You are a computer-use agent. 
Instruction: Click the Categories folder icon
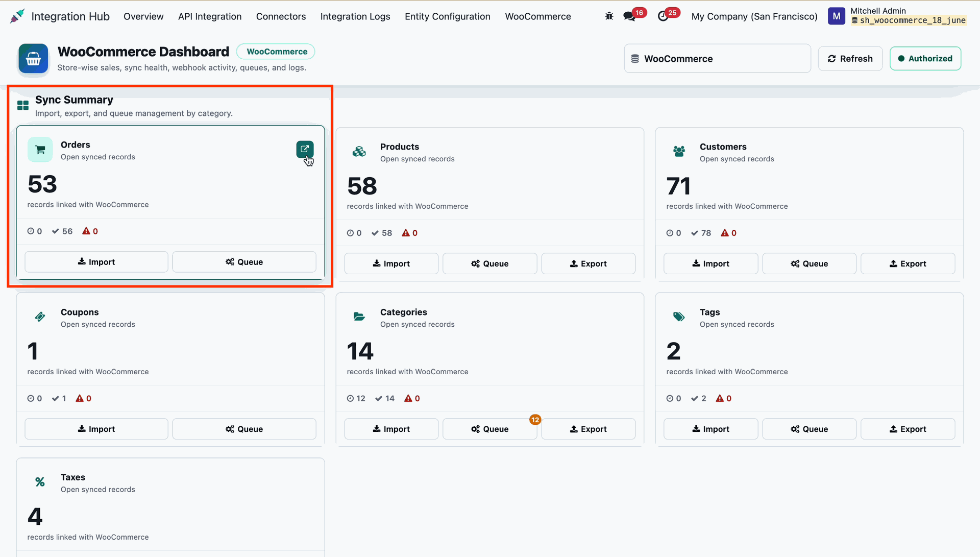tap(359, 317)
